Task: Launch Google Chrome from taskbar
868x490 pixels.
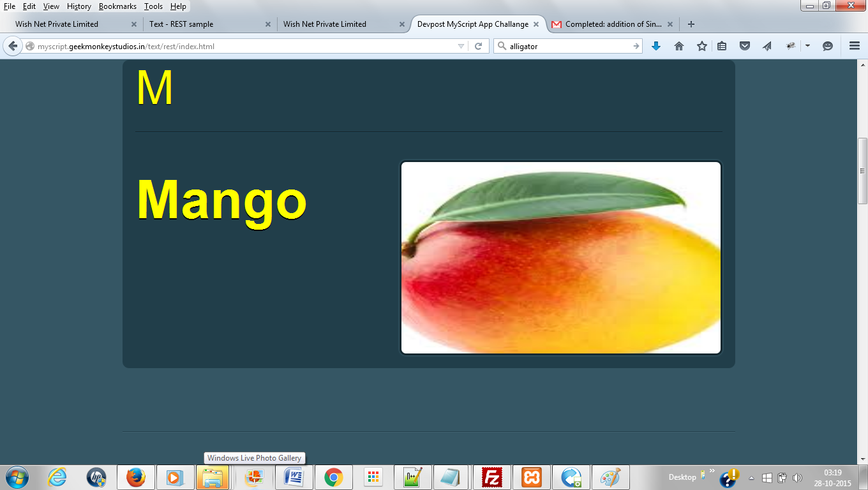Action: tap(333, 477)
